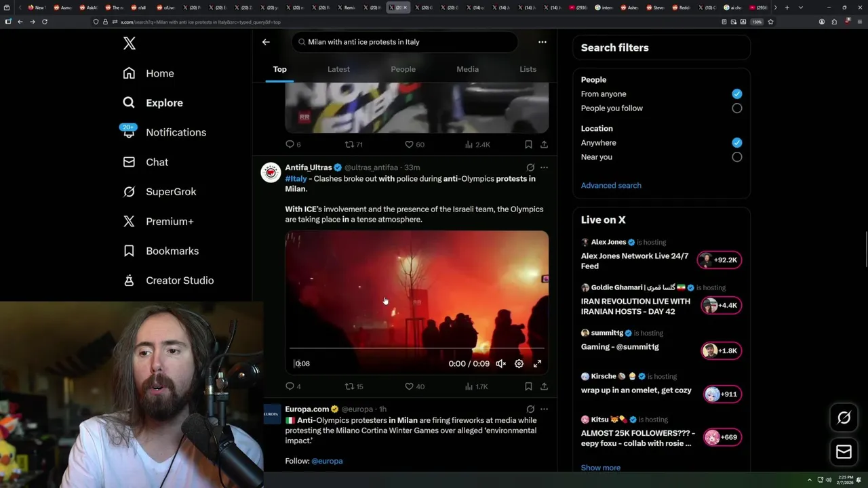Open more menu on Antifa_Ultras post
The width and height of the screenshot is (868, 488).
[544, 167]
